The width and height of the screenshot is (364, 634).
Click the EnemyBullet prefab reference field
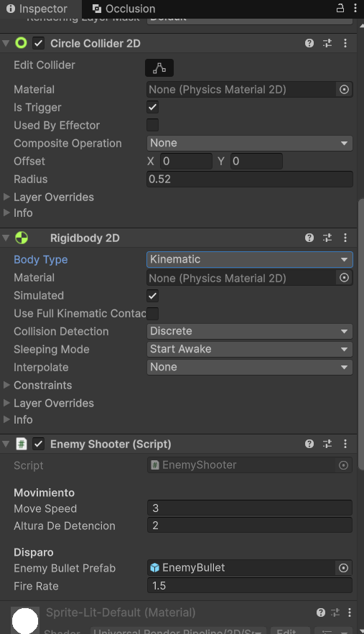click(x=242, y=568)
